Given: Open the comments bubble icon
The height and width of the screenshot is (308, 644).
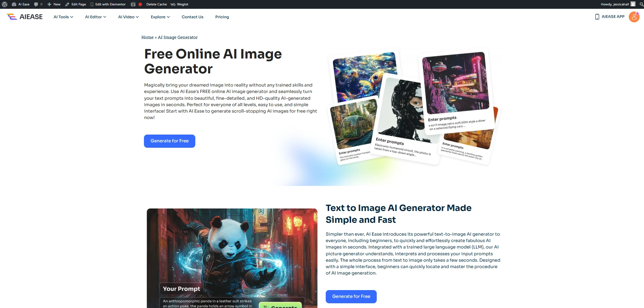Looking at the screenshot, I should pyautogui.click(x=36, y=4).
